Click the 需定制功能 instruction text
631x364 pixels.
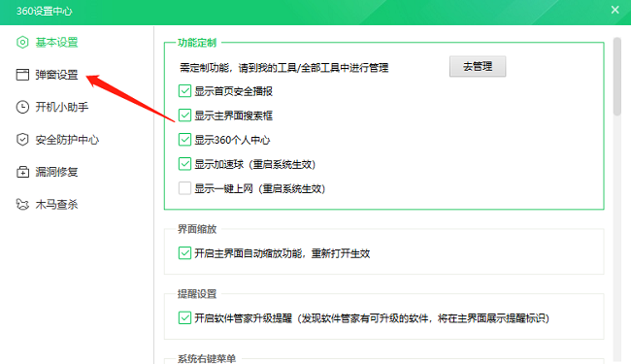coord(284,68)
